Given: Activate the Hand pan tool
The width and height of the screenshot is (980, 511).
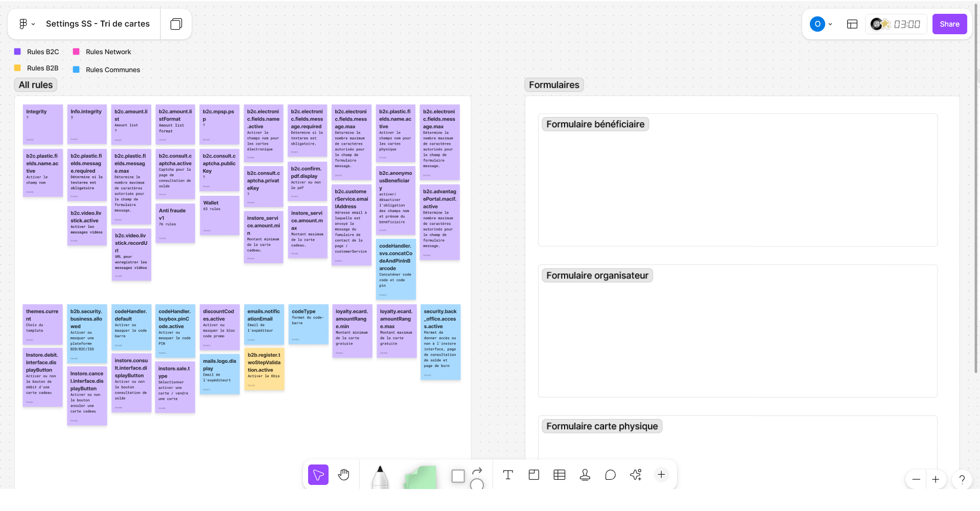Looking at the screenshot, I should (344, 475).
